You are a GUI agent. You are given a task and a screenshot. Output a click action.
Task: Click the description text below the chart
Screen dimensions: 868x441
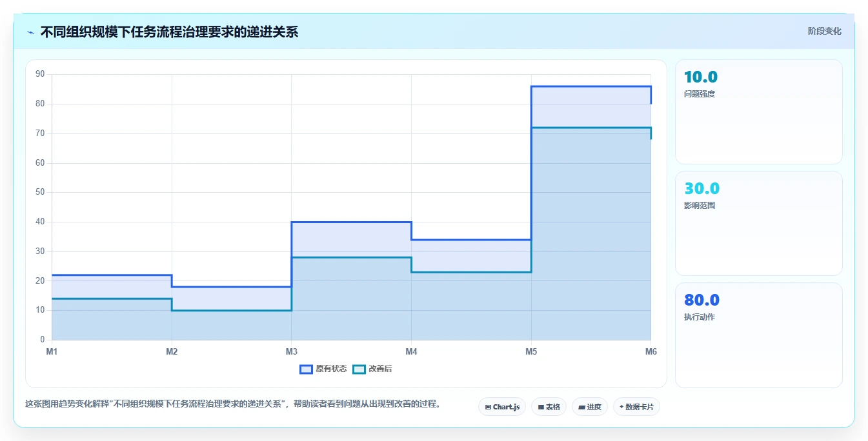(x=233, y=404)
